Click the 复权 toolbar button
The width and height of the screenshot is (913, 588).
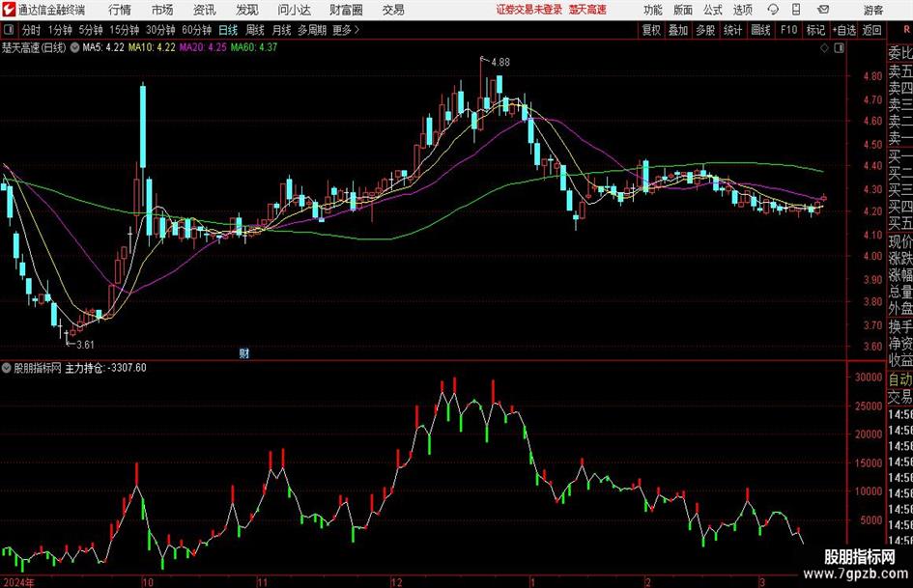pos(651,30)
